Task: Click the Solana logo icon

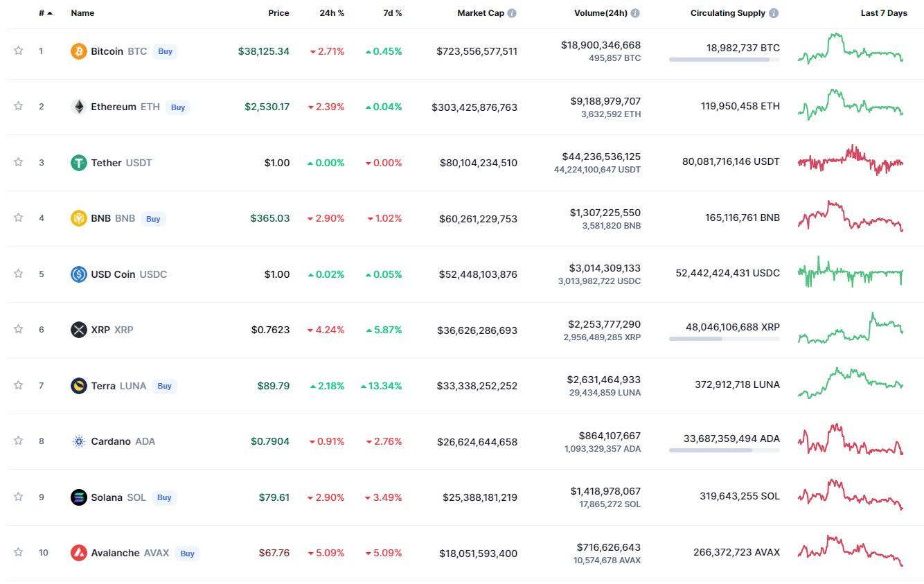Action: coord(79,497)
